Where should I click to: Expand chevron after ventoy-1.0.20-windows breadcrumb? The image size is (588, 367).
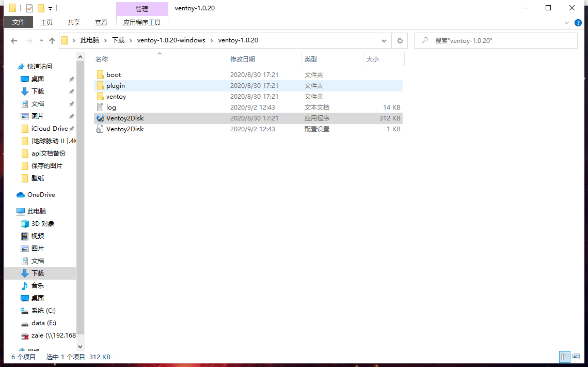click(x=212, y=40)
